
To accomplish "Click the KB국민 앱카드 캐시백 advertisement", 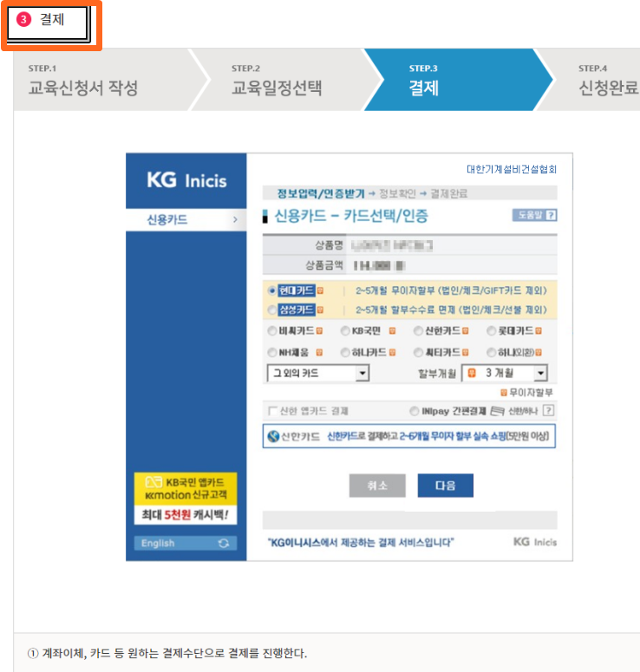I will [x=186, y=499].
